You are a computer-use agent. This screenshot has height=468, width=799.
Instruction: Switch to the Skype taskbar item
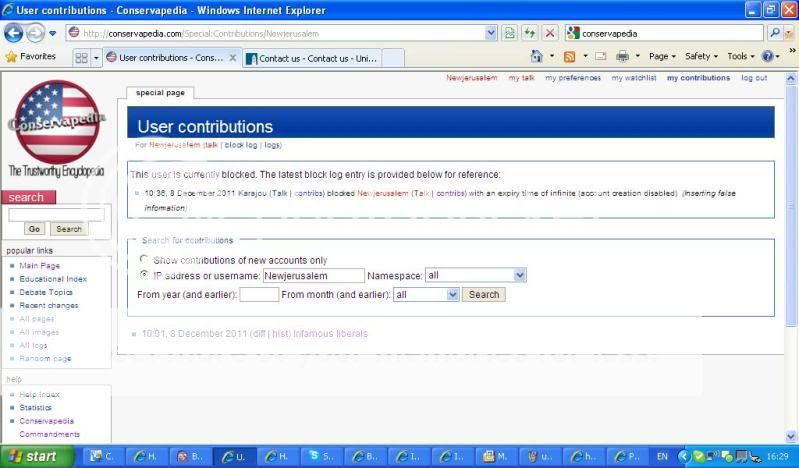tap(323, 456)
